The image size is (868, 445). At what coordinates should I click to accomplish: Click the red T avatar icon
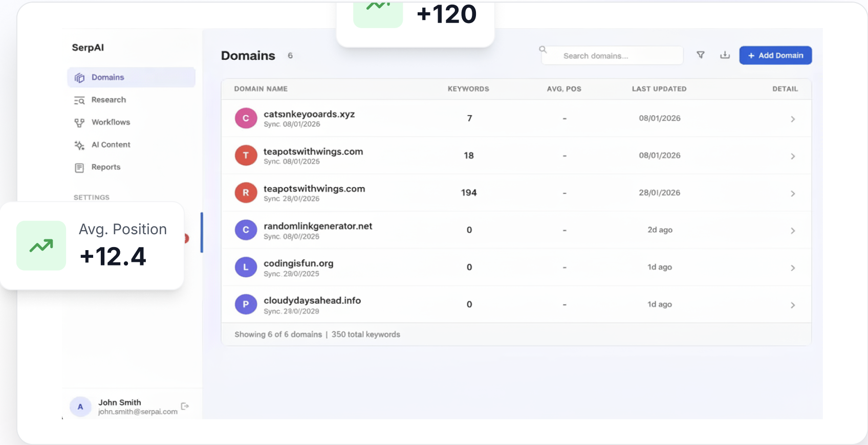(x=246, y=155)
